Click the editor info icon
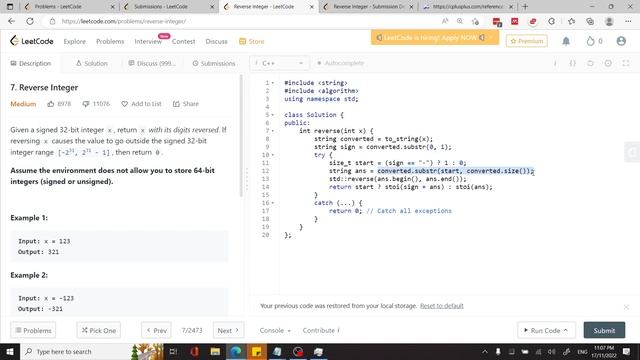 coord(555,63)
